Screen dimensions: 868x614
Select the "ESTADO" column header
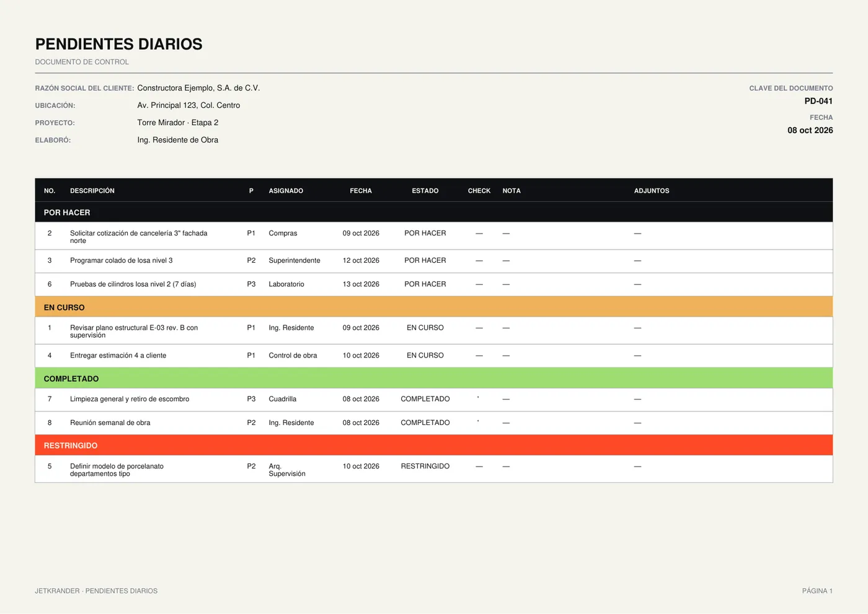(425, 191)
